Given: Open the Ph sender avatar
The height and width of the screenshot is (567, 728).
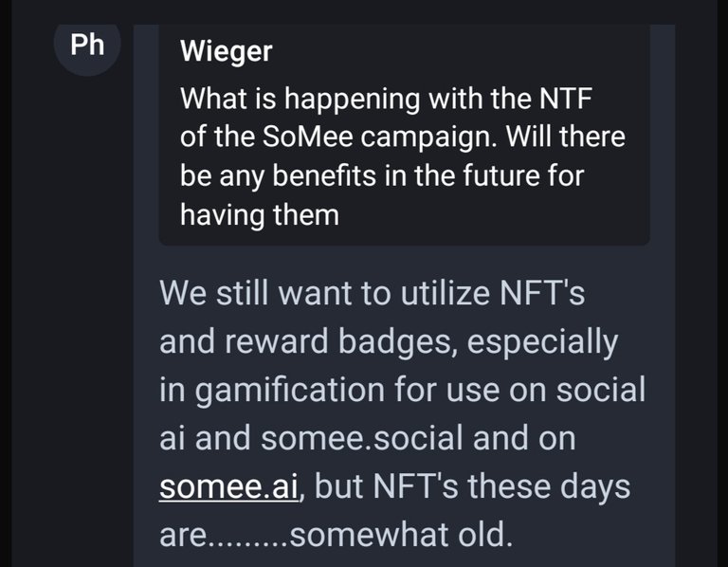Looking at the screenshot, I should point(87,46).
